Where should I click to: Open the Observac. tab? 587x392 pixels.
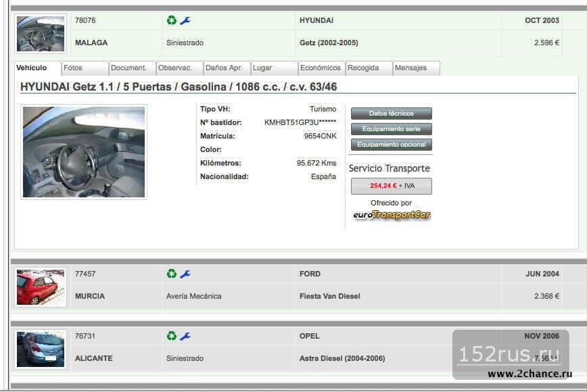(x=180, y=68)
